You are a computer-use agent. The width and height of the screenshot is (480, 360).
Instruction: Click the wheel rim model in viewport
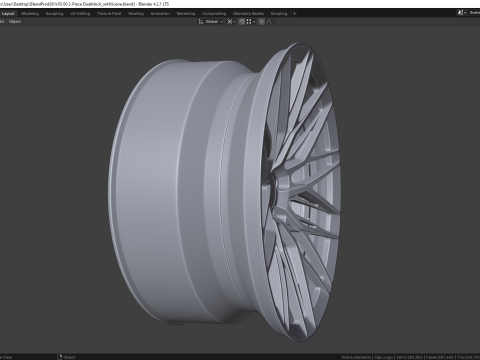point(224,192)
